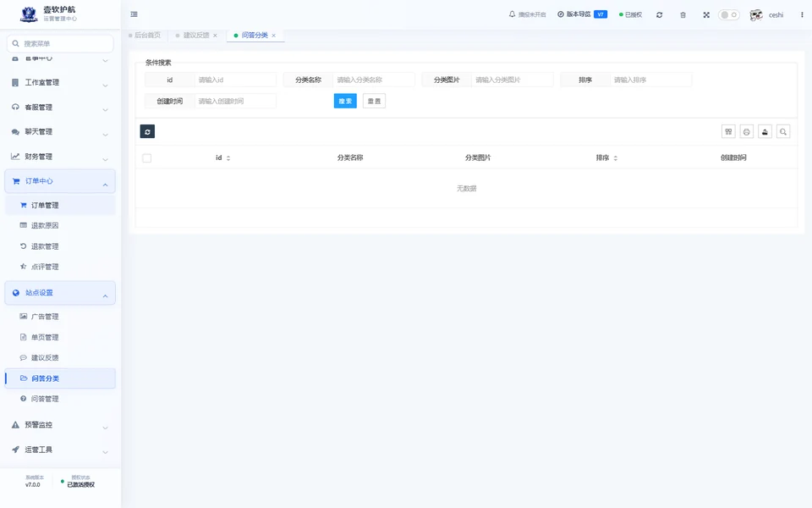
Task: Open the column display settings grid icon
Action: tap(728, 132)
